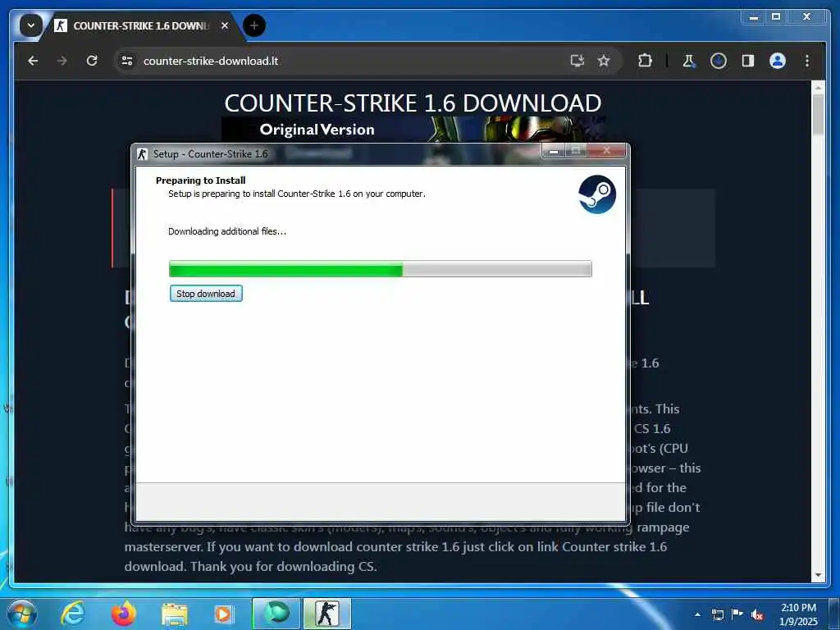Image resolution: width=840 pixels, height=630 pixels.
Task: Switch to Counter-Strike setup taskbar item
Action: click(327, 614)
